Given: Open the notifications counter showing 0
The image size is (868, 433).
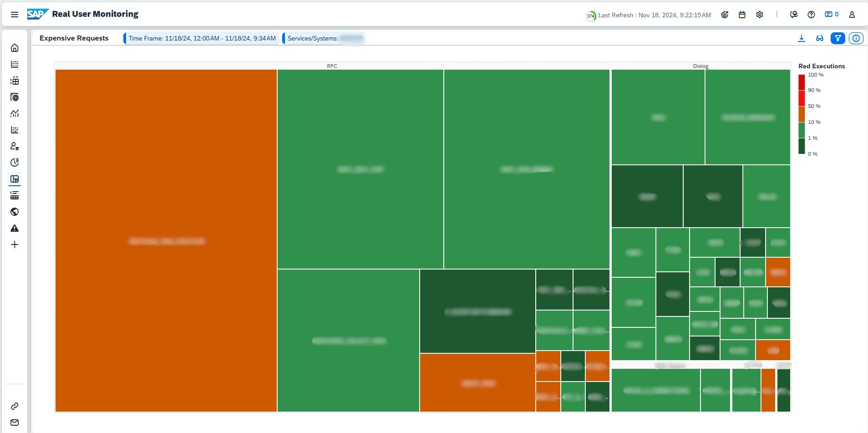Looking at the screenshot, I should tap(832, 15).
